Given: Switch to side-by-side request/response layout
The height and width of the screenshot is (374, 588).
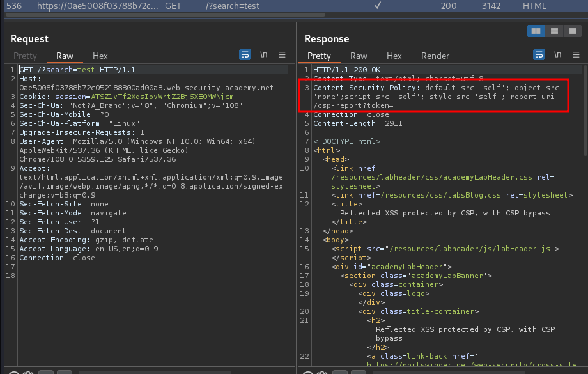Looking at the screenshot, I should point(536,31).
